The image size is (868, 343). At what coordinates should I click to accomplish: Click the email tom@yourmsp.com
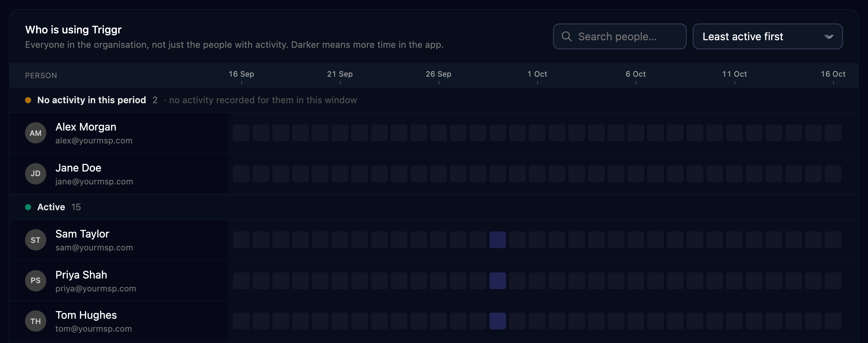point(94,329)
